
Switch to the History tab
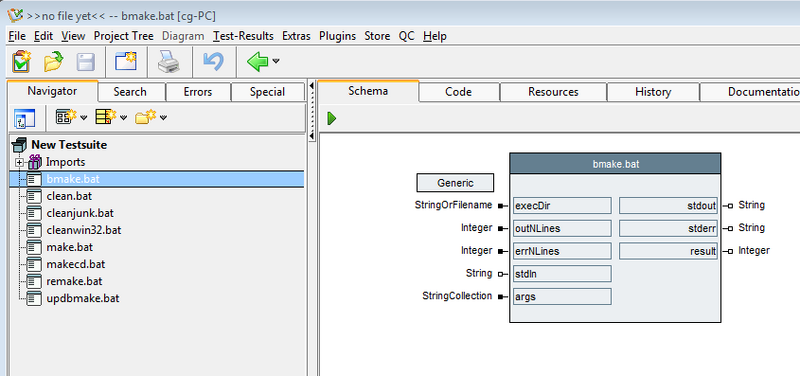tap(653, 92)
